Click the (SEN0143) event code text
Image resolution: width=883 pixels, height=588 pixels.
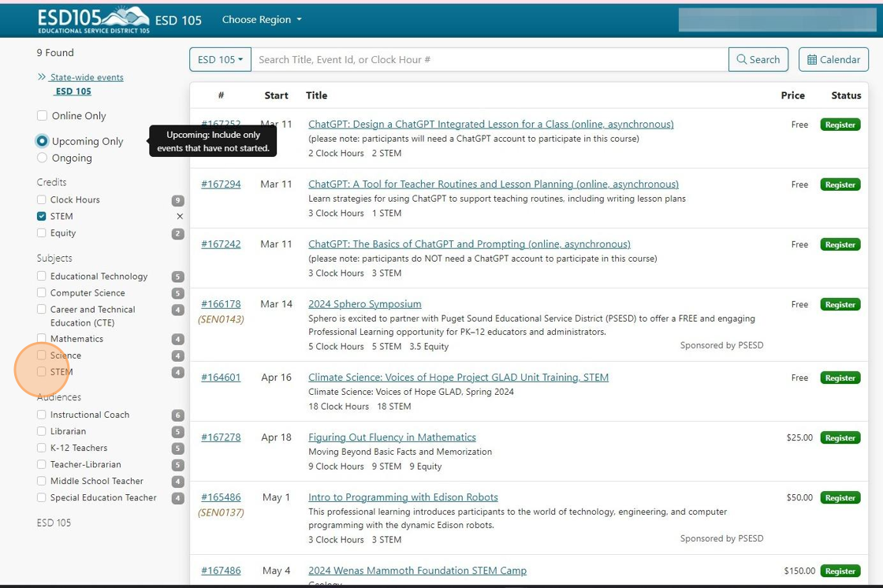[x=221, y=319]
